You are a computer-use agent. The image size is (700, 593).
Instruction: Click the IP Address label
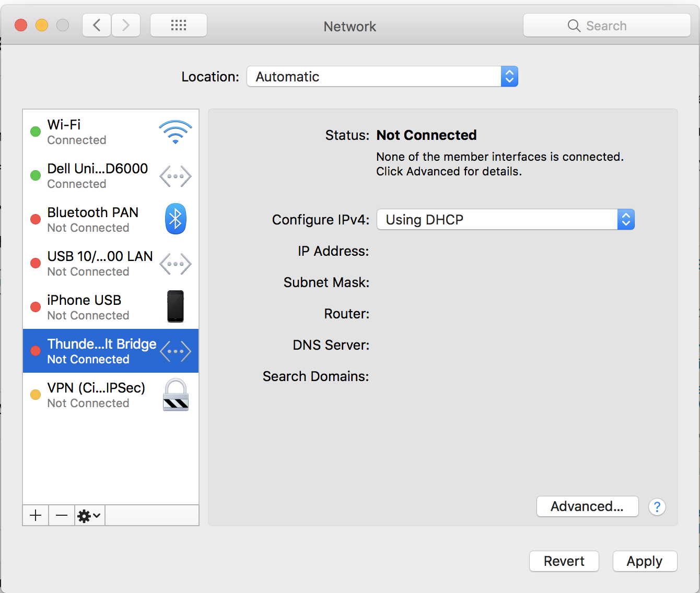click(333, 251)
